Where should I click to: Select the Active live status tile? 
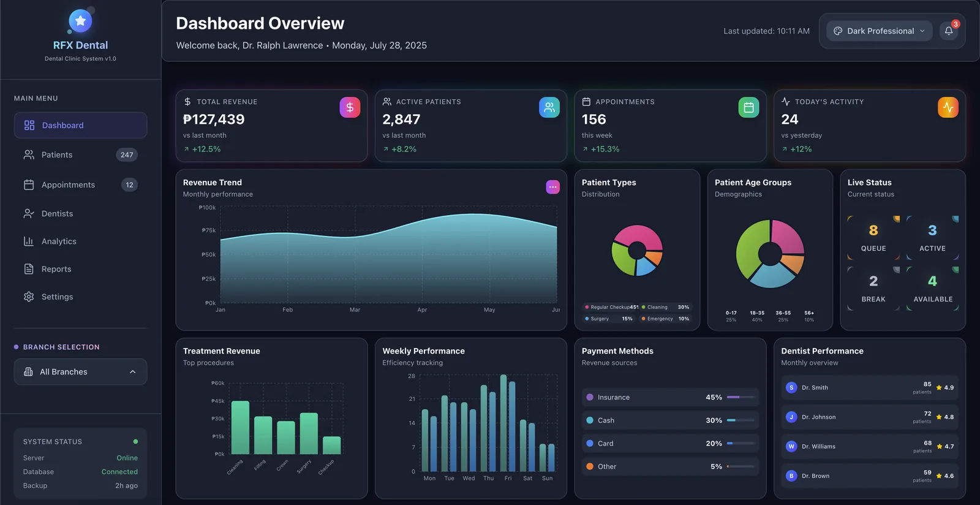click(x=932, y=237)
